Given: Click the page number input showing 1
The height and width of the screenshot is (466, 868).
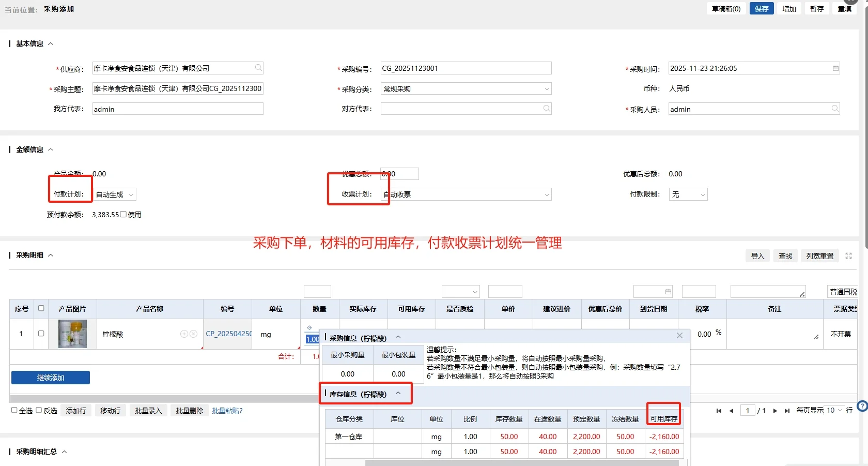Looking at the screenshot, I should (x=748, y=410).
